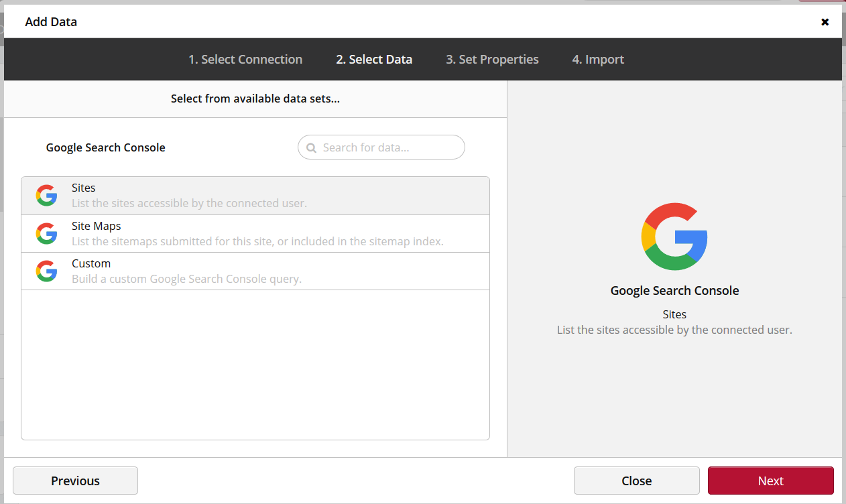Select the 2. Select Data step

pyautogui.click(x=374, y=60)
